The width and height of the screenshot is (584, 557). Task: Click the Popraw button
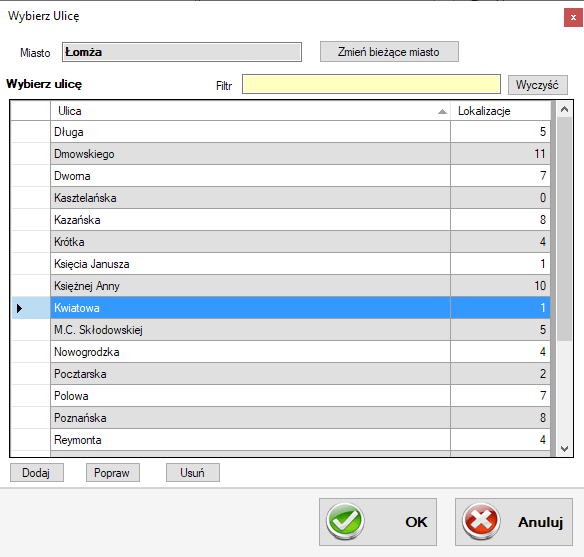(112, 472)
